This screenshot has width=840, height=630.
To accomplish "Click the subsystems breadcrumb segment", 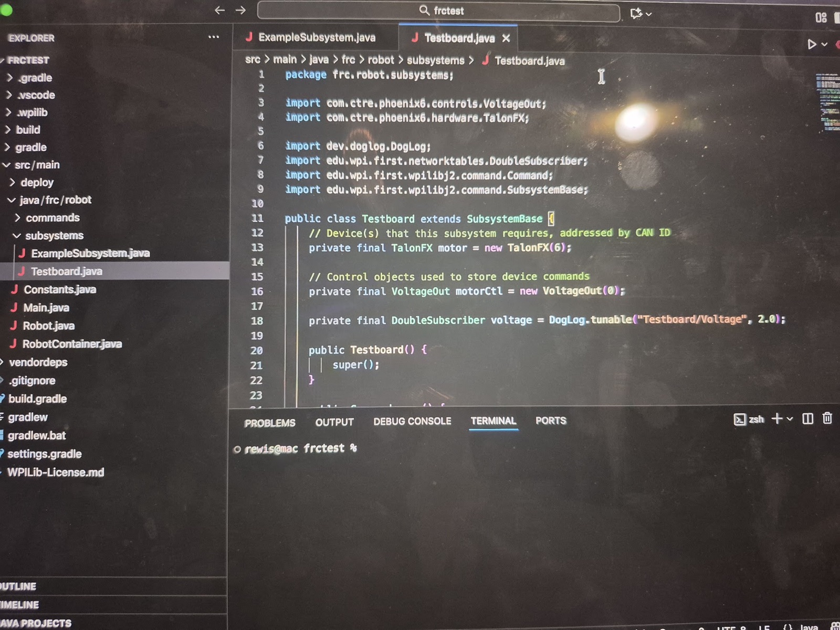I will pos(436,60).
